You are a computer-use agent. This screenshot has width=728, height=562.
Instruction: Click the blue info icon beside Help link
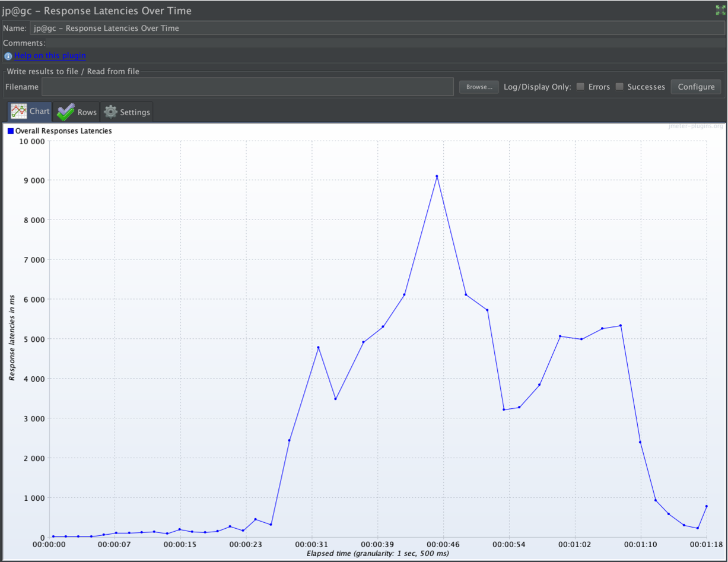8,56
